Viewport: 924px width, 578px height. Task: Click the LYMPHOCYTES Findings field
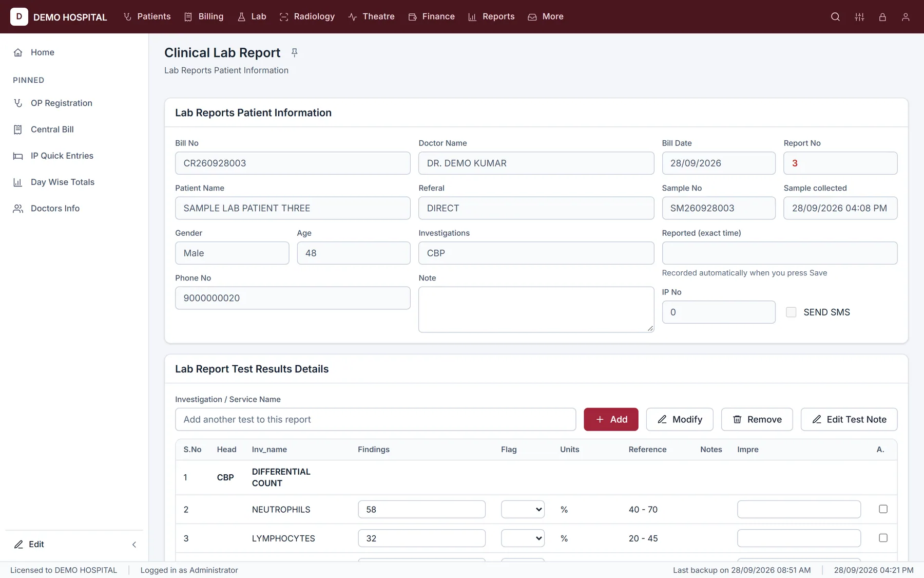pyautogui.click(x=421, y=538)
